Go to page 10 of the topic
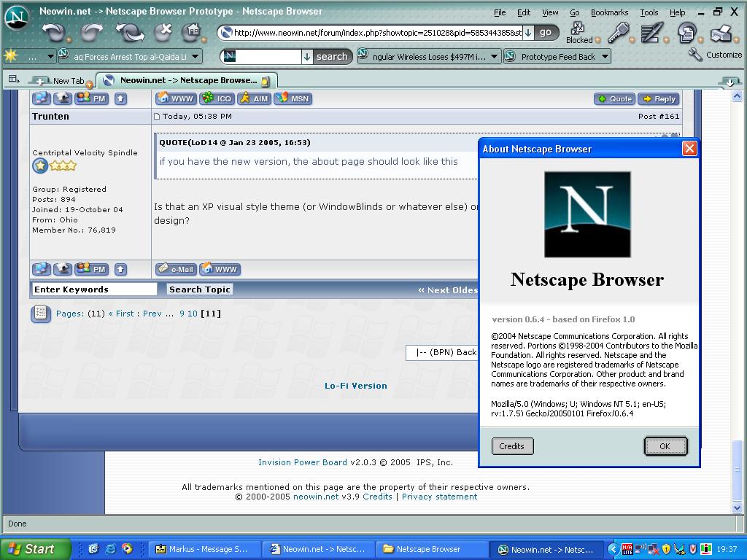Screen dimensions: 747x560 [192, 314]
